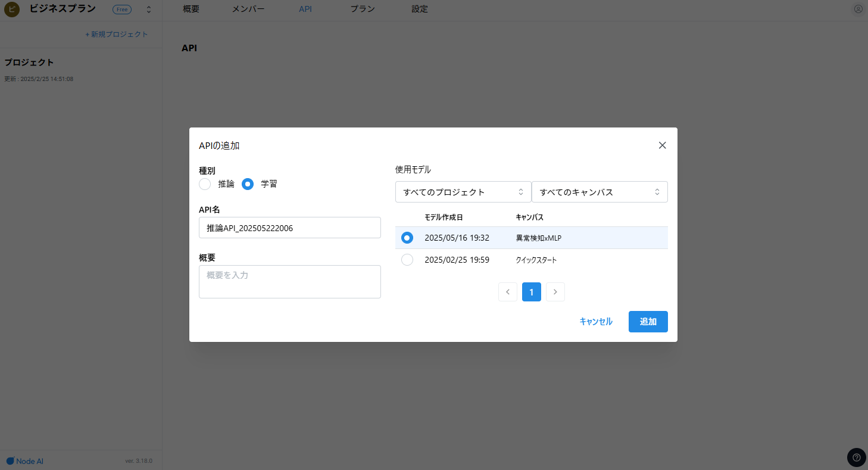This screenshot has height=470, width=868.
Task: Go to previous page arrow in pagination
Action: 508,292
